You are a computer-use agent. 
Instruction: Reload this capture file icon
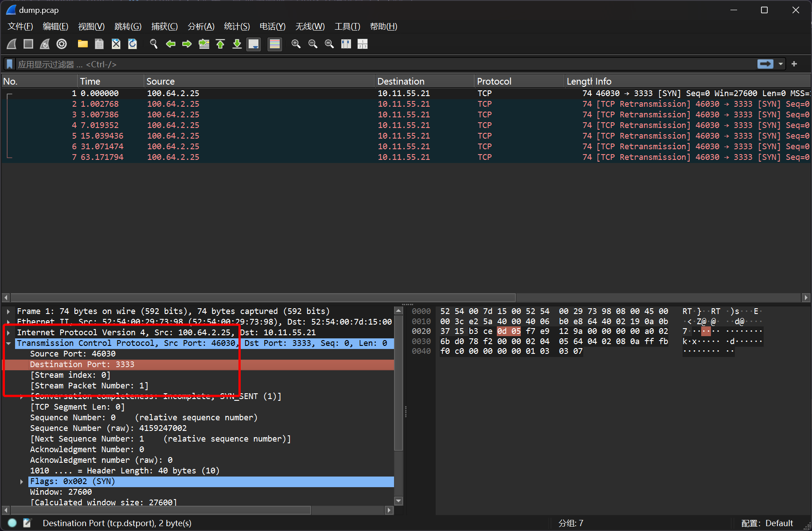pyautogui.click(x=133, y=44)
